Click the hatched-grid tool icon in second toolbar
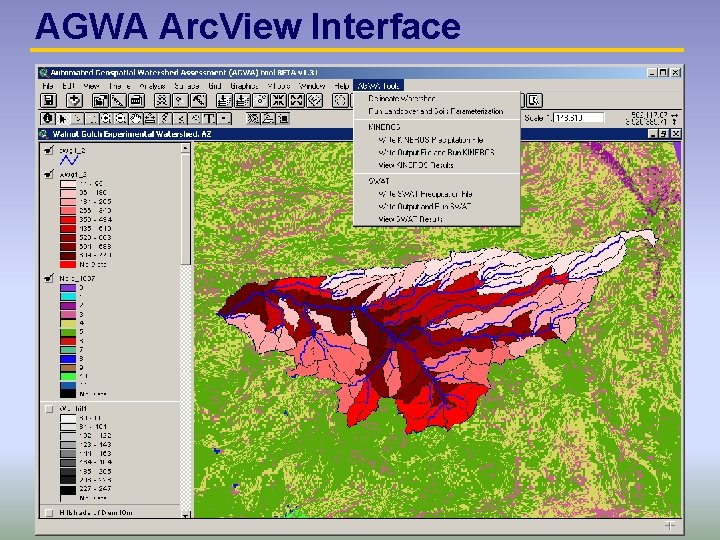Screen dimensions: 720x540 click(253, 119)
